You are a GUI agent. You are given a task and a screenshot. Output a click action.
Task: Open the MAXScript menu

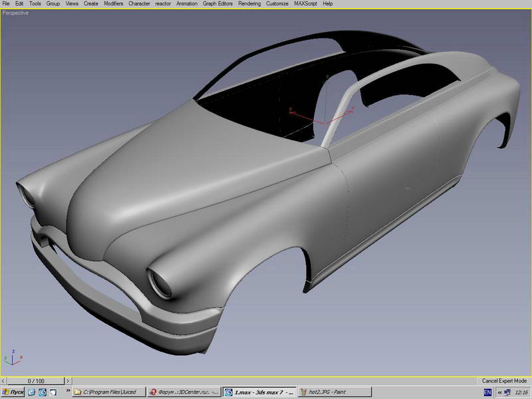pos(305,4)
